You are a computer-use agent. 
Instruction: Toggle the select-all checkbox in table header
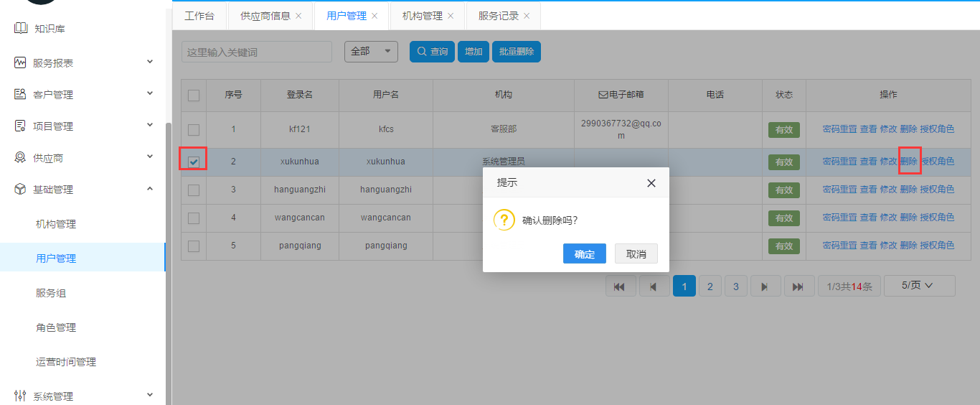[194, 96]
